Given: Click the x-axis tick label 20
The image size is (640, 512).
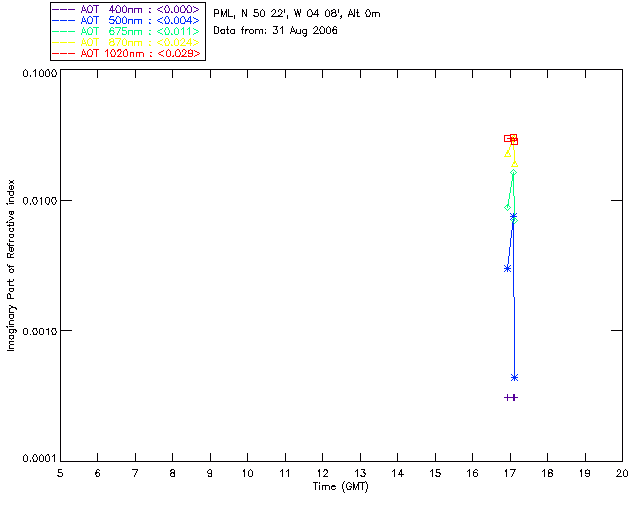Looking at the screenshot, I should pos(622,473).
